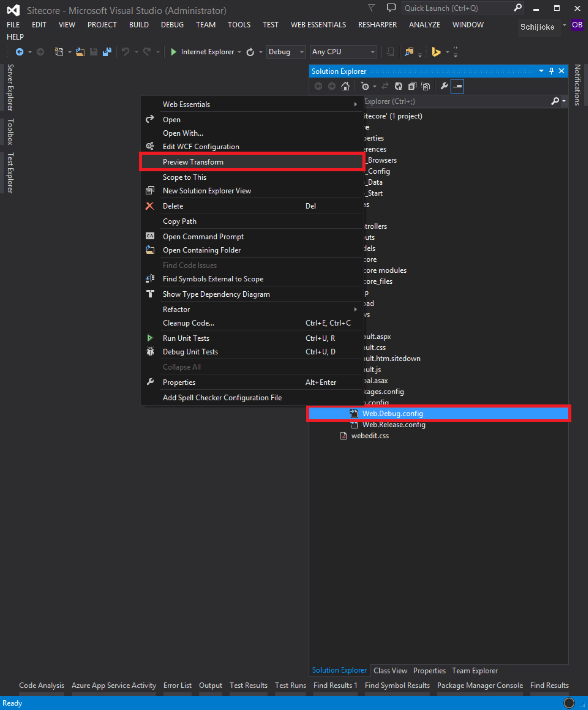Click the Navigate Backward toolbar icon
588x710 pixels.
(20, 52)
